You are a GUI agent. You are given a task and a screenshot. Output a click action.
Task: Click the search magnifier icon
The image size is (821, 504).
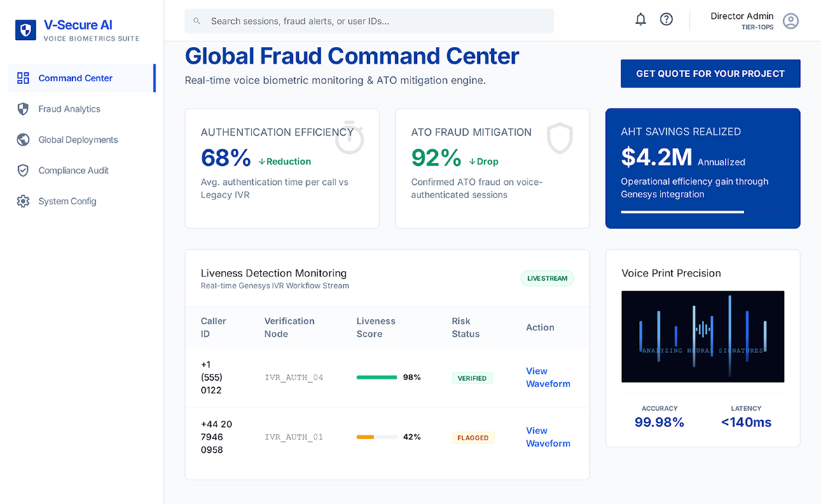point(197,22)
